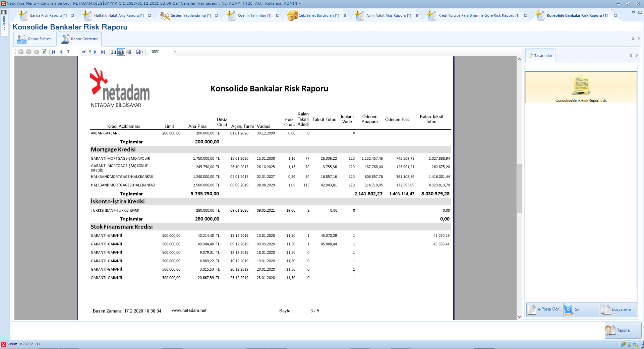Click the NetX logo in status bar
644x349 pixels.
[x=3, y=344]
